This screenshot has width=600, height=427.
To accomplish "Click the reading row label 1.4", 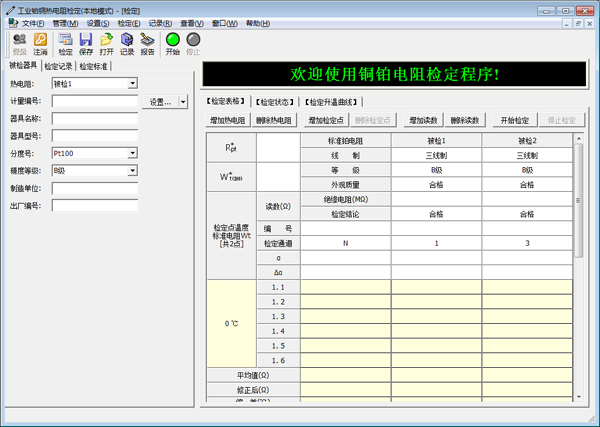I will [278, 331].
